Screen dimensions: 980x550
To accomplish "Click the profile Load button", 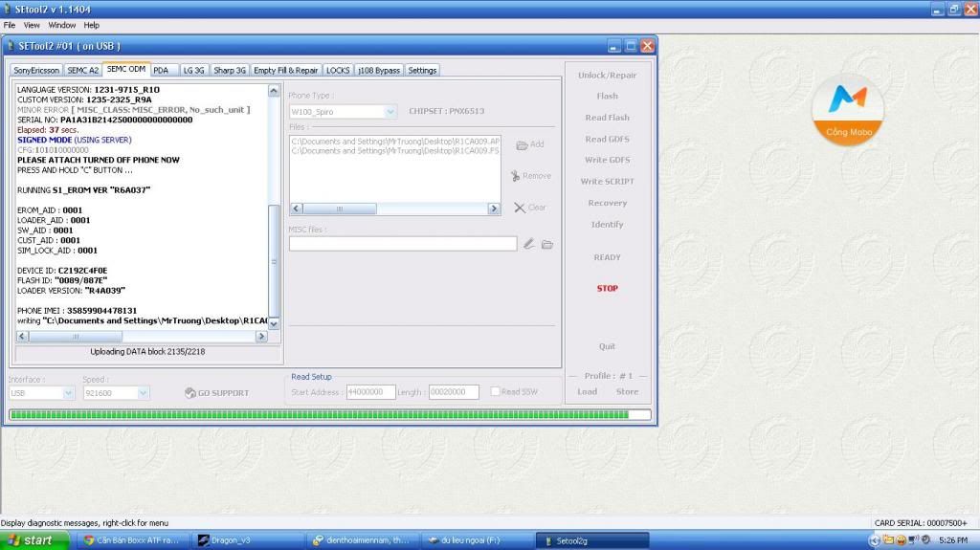I will coord(587,392).
